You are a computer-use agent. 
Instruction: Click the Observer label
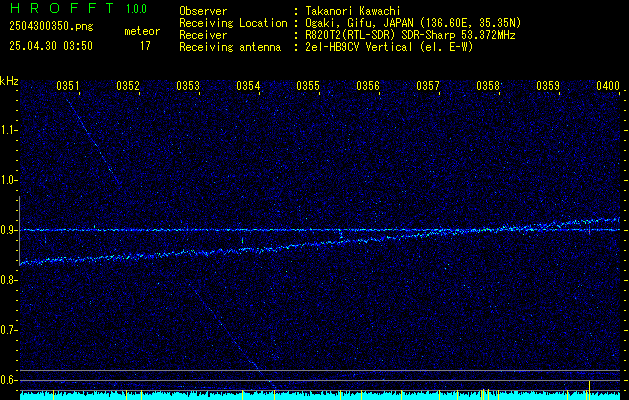coord(203,11)
